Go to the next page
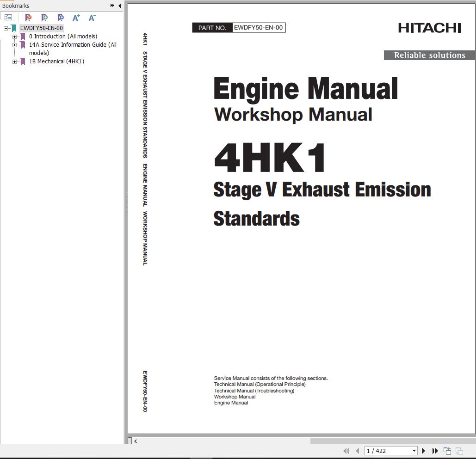476x459 pixels. click(423, 451)
